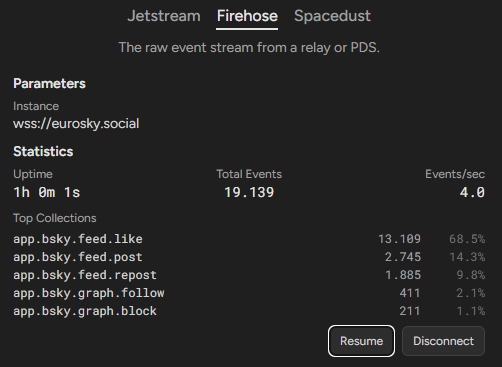Screen dimensions: 502x367
Task: Click the Disconnect button
Action: 443,341
